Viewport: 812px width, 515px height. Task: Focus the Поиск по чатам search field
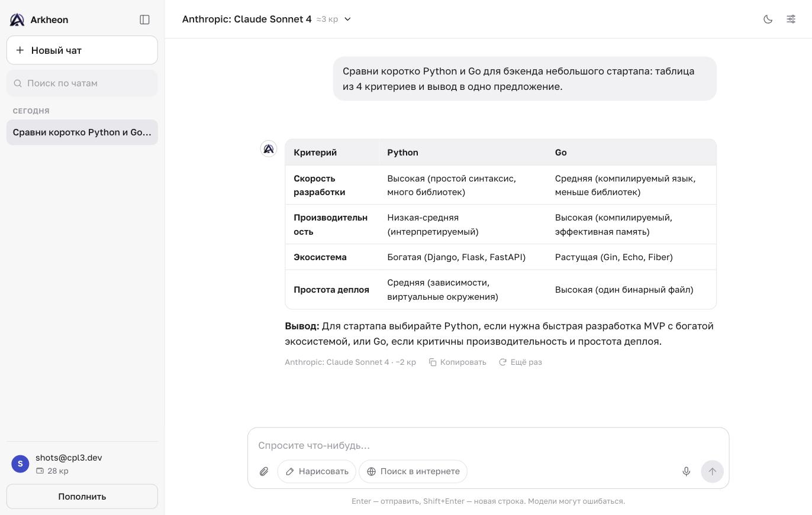[x=82, y=83]
